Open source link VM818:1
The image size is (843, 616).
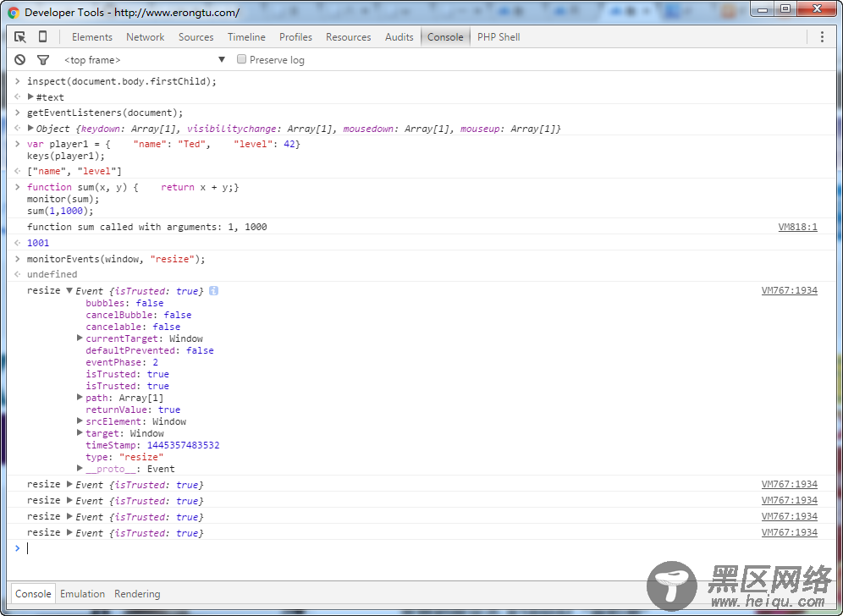[x=798, y=227]
